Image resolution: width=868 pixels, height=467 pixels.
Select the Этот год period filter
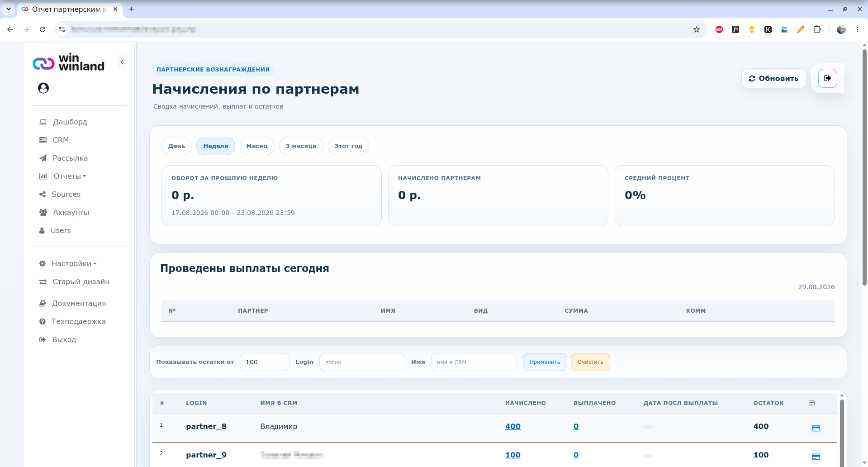pos(348,146)
